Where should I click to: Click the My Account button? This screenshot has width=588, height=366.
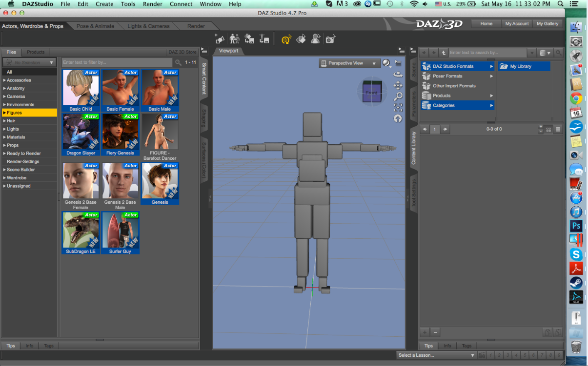[517, 23]
